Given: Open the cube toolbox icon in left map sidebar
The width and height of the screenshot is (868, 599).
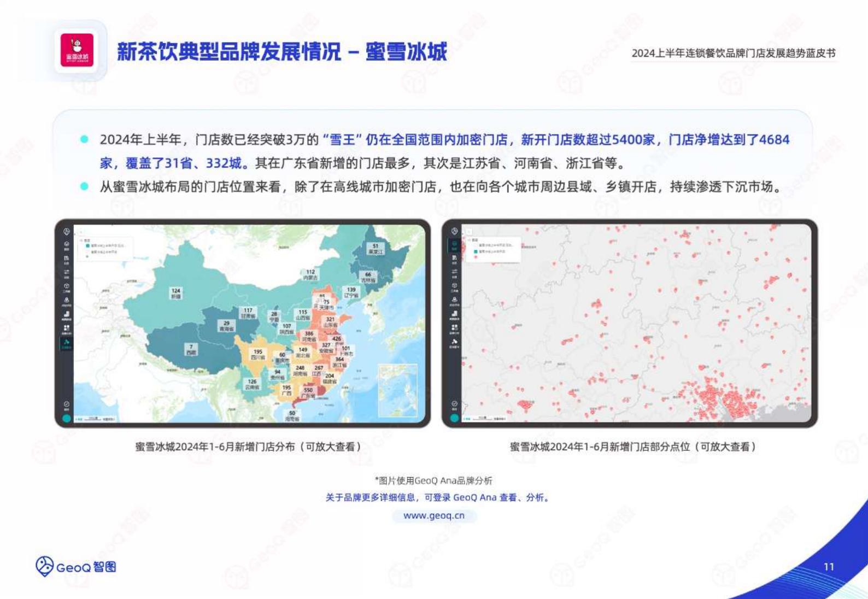Looking at the screenshot, I should [66, 287].
